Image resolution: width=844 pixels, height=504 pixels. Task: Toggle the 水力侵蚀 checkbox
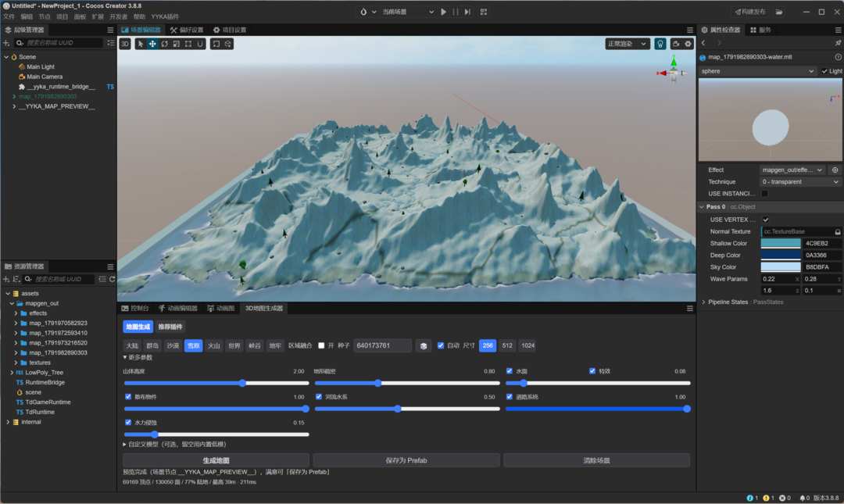128,423
